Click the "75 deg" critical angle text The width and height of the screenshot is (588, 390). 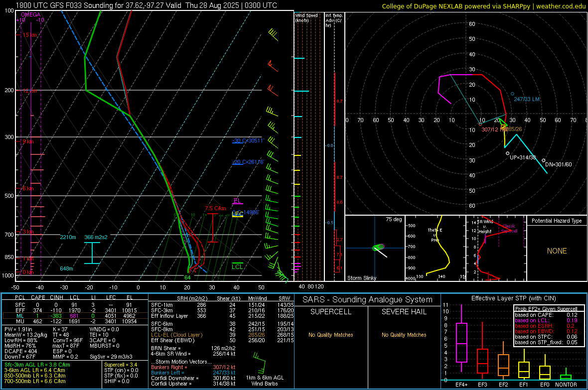[x=394, y=219]
